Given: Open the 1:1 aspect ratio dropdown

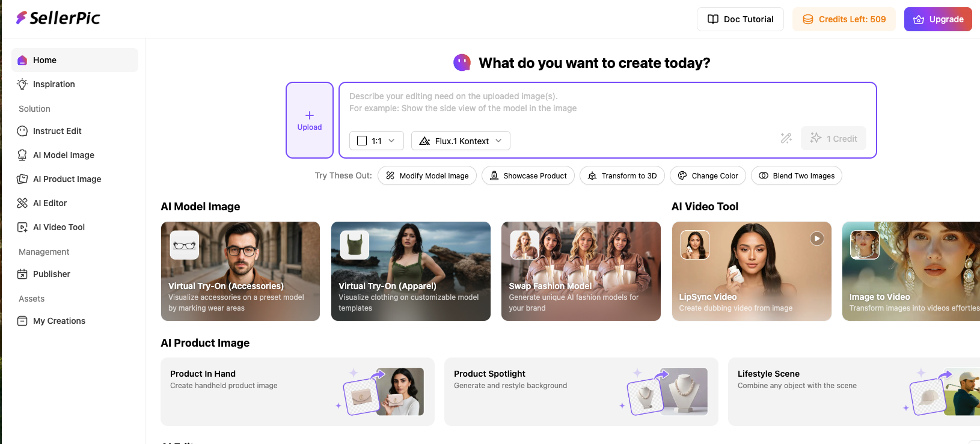Looking at the screenshot, I should point(376,141).
